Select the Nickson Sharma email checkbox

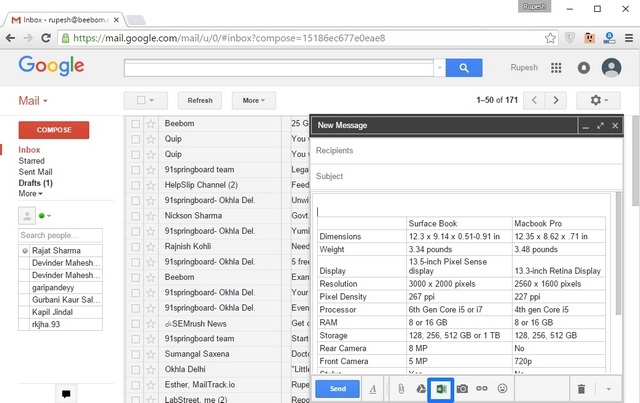[136, 216]
